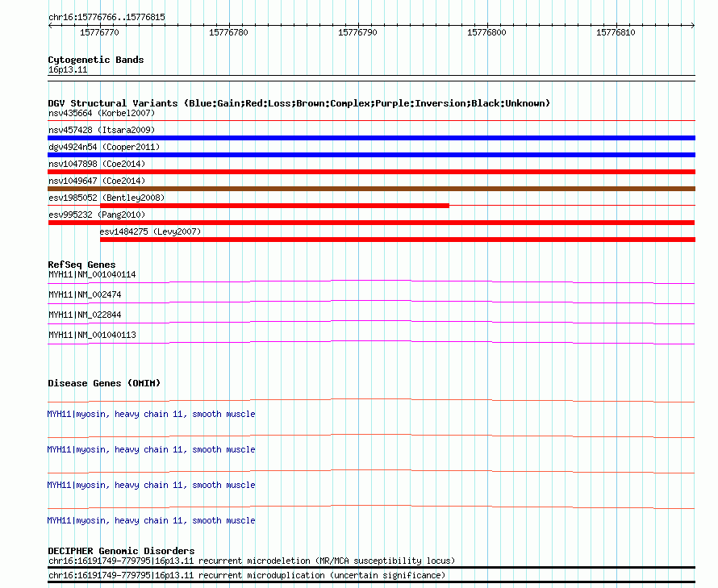Open the 16p13.11 recurrent microdeletion entry
The height and width of the screenshot is (588, 718).
252,561
